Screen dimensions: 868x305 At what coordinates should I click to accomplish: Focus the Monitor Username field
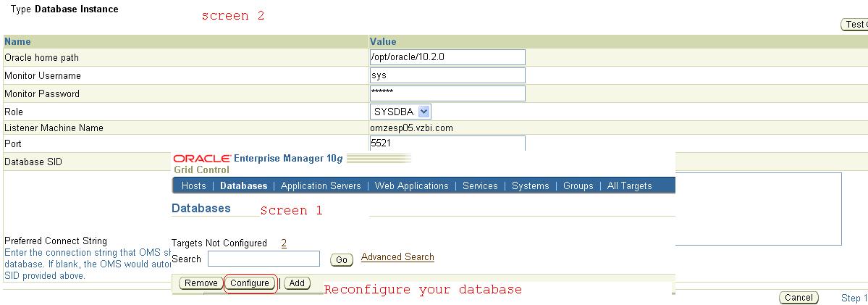447,75
